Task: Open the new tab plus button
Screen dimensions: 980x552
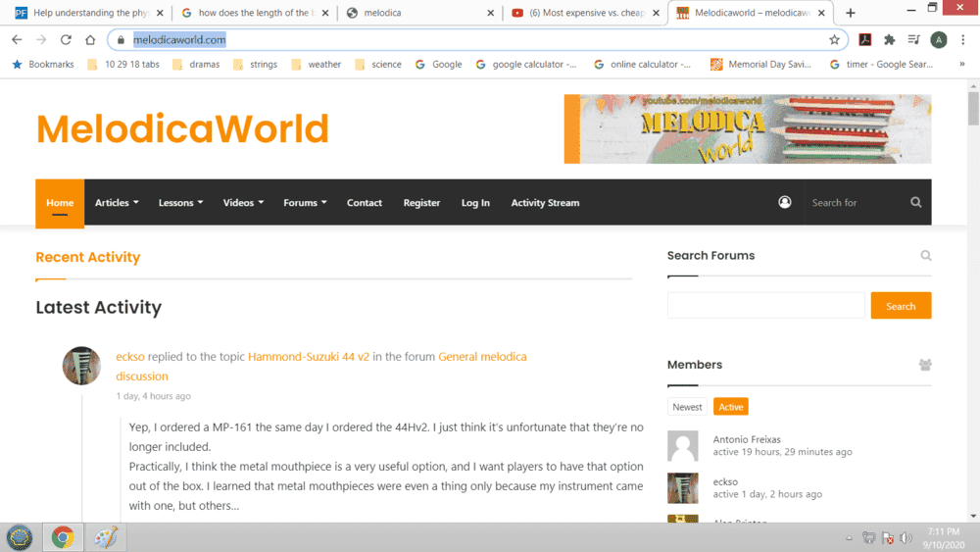Action: click(851, 13)
